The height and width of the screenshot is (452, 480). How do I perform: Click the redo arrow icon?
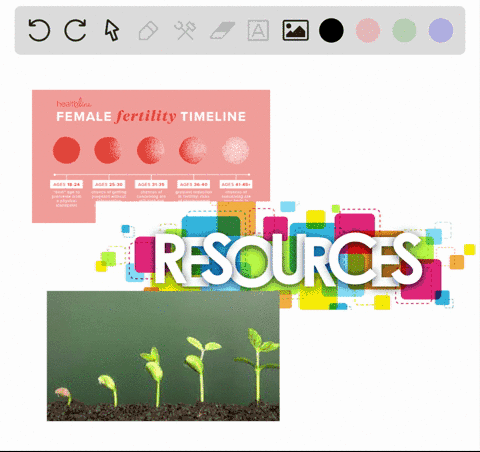pos(75,30)
